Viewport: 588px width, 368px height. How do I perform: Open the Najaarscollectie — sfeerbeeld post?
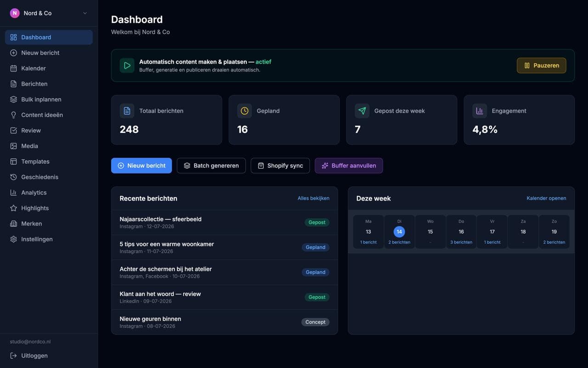coord(225,223)
